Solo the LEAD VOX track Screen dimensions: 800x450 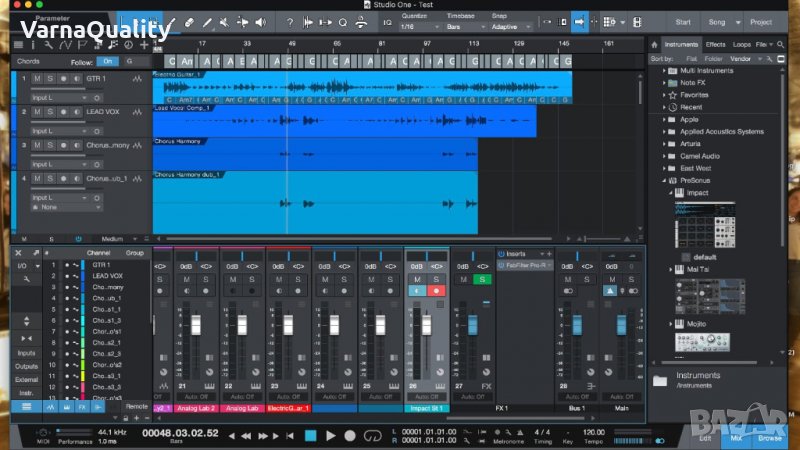50,112
